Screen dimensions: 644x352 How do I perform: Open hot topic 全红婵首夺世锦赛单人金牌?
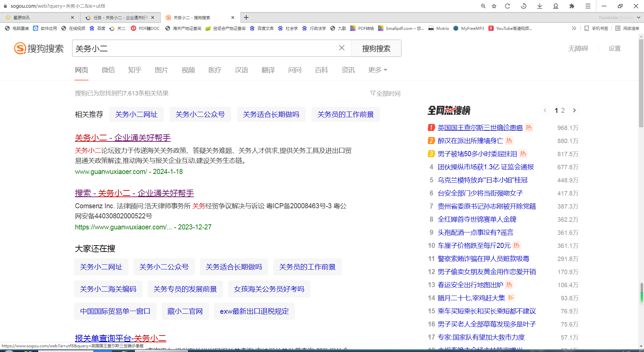pos(477,219)
